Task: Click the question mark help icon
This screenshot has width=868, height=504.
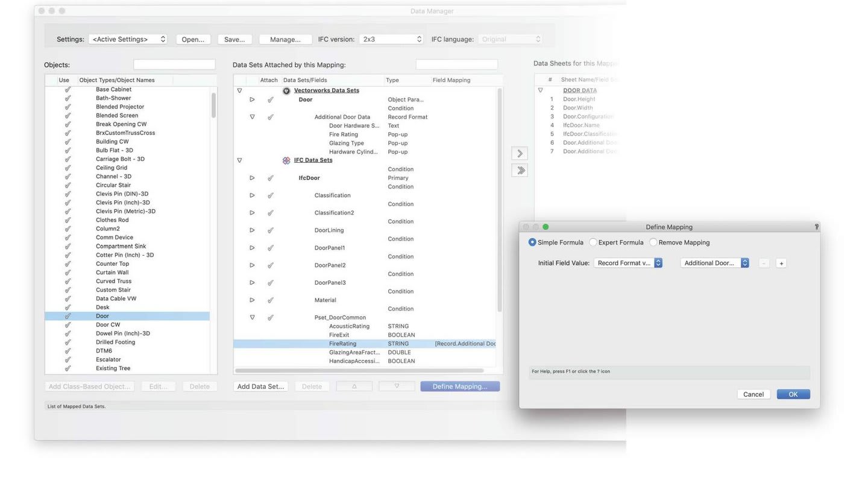Action: click(x=816, y=227)
